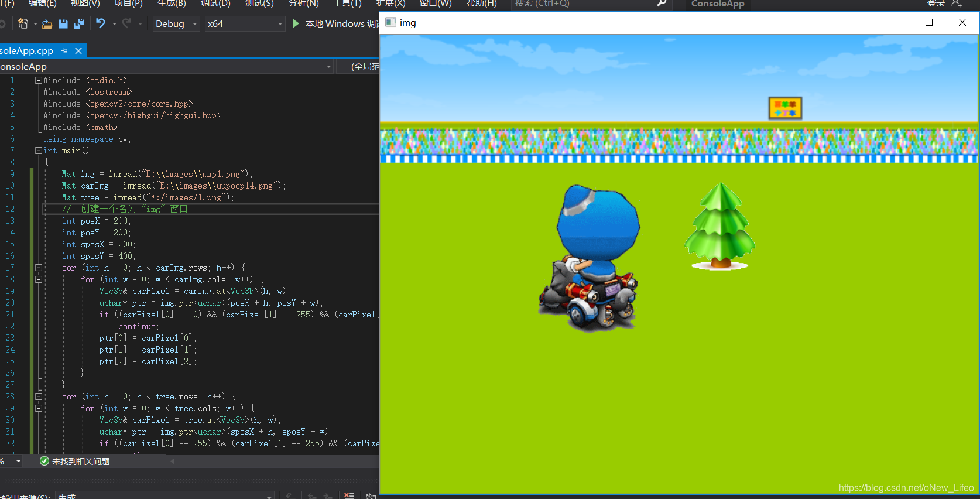Open the 扩展(X) menu
The width and height of the screenshot is (980, 499).
point(390,4)
